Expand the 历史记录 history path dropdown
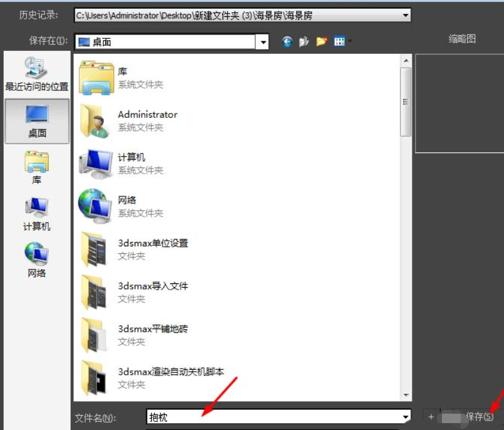This screenshot has width=504, height=430. pos(405,14)
